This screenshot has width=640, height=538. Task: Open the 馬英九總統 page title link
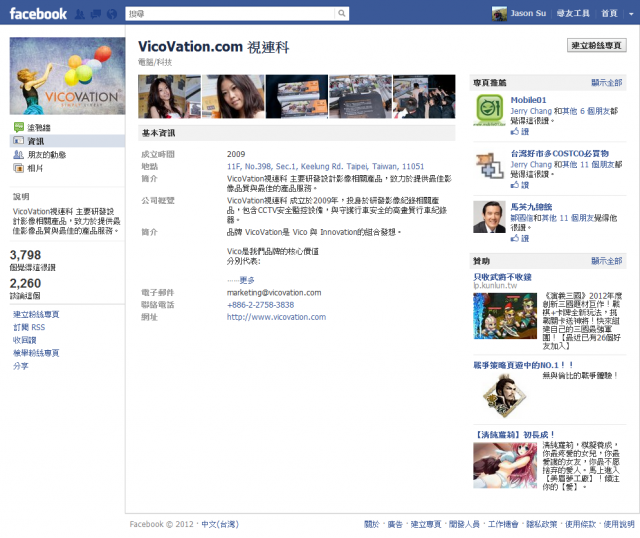click(x=531, y=207)
